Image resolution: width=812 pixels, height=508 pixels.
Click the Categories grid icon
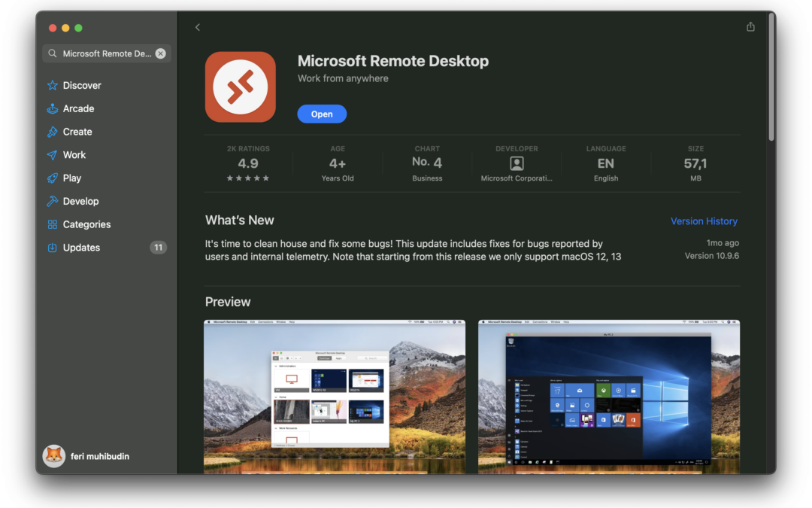tap(53, 224)
